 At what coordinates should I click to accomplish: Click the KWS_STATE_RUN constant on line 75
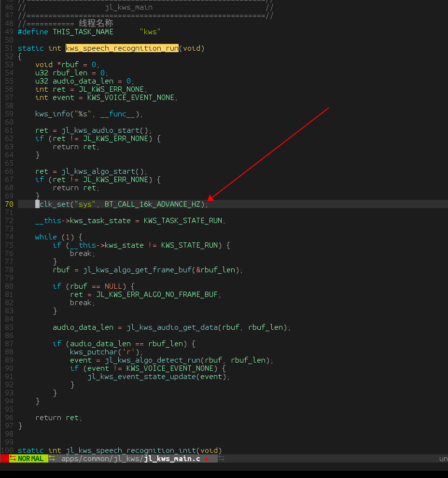(190, 245)
